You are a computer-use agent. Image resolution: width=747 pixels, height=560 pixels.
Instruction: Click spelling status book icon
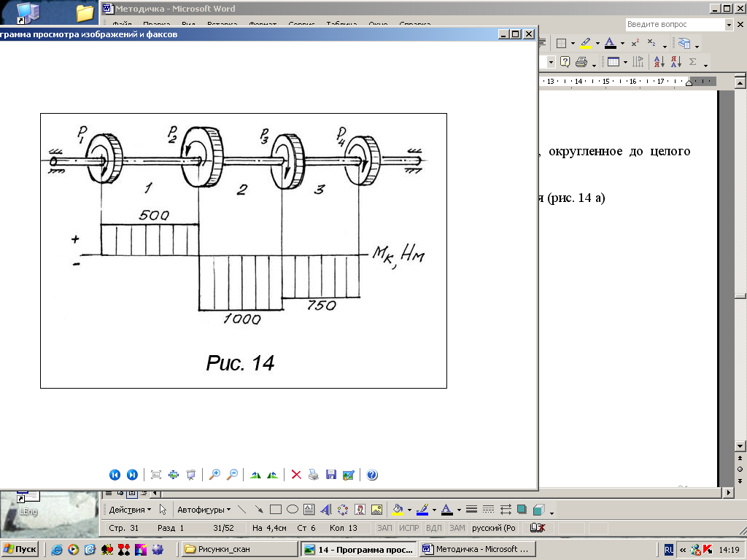tap(538, 528)
